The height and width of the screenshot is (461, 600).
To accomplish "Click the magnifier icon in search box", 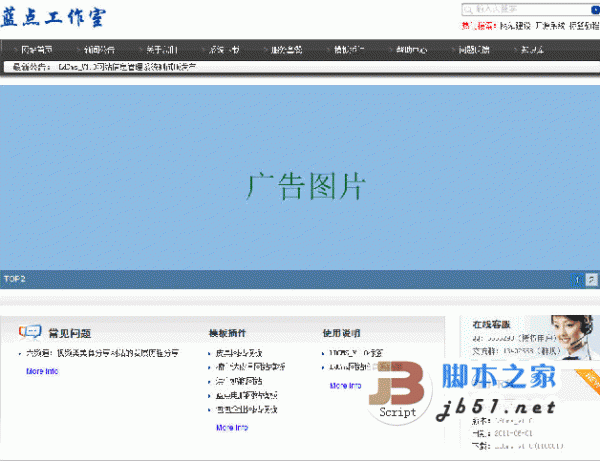I will point(468,10).
